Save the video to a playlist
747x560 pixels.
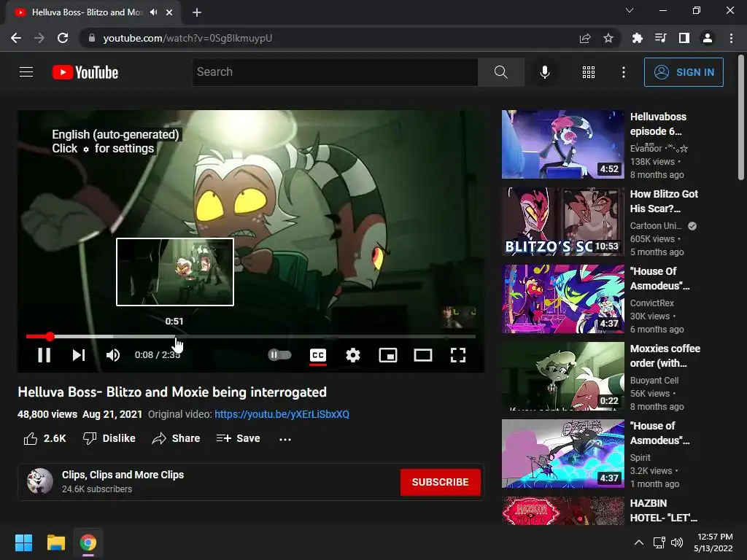click(x=239, y=438)
